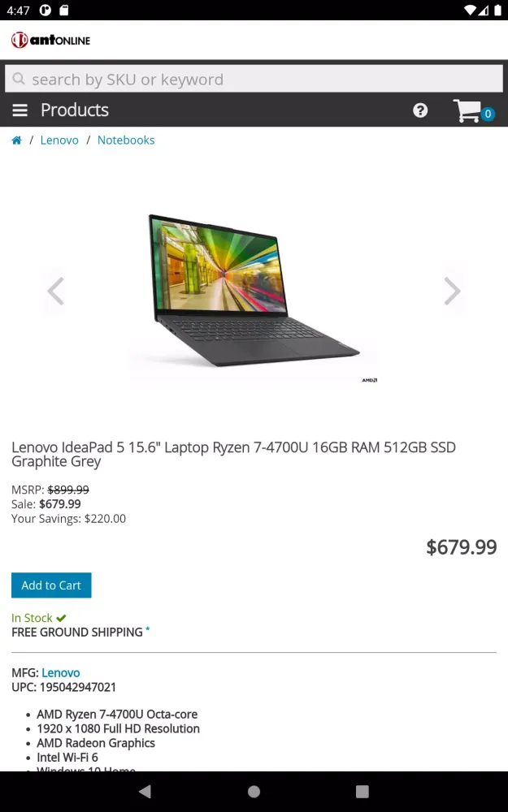This screenshot has width=508, height=812.
Task: Tap the cart item count badge
Action: click(487, 114)
